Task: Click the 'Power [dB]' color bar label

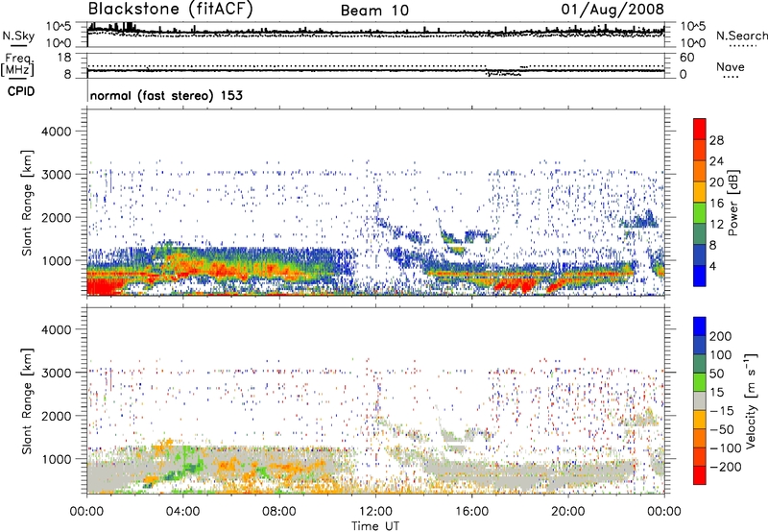Action: point(733,203)
